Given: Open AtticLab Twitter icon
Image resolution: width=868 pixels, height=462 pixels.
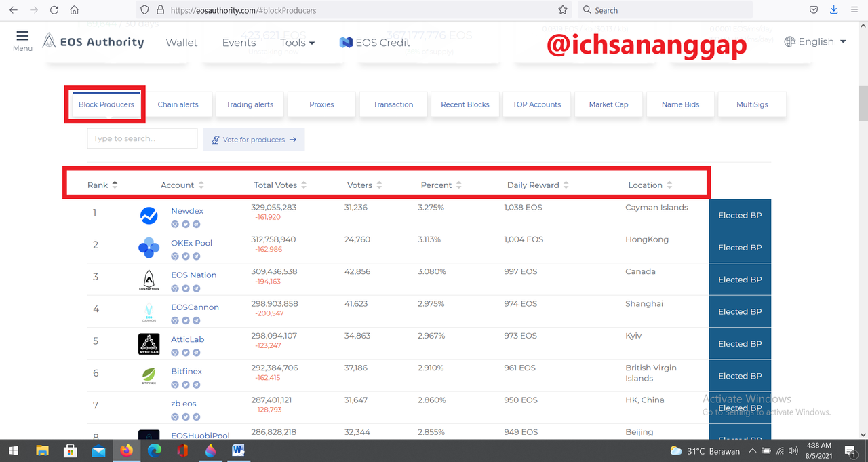Looking at the screenshot, I should tap(185, 352).
